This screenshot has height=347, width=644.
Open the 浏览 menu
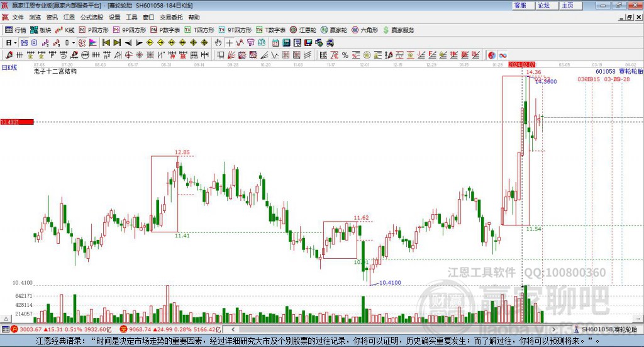35,17
